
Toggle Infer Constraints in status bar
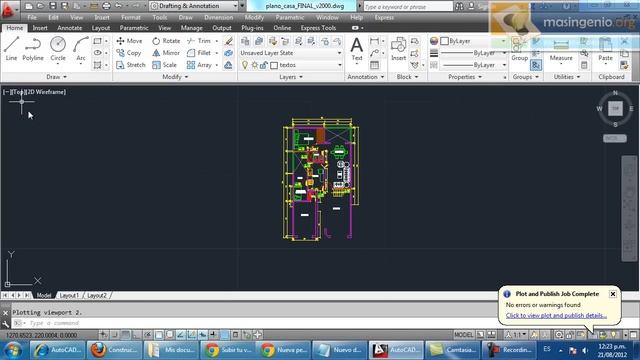104,335
